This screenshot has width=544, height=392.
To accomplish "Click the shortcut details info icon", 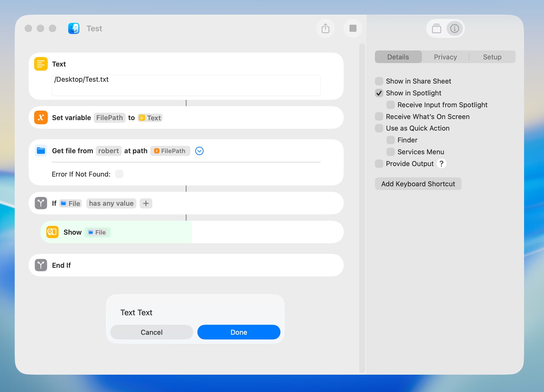I will pos(454,28).
